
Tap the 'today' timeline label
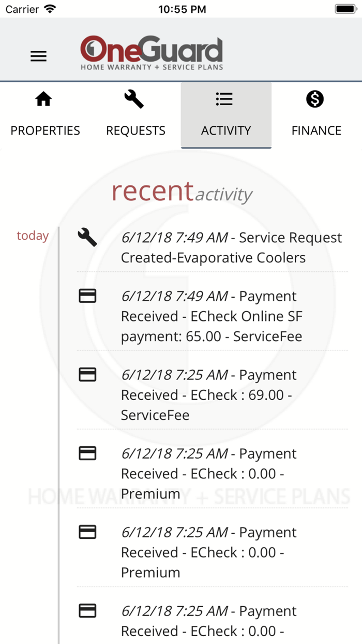coord(33,236)
